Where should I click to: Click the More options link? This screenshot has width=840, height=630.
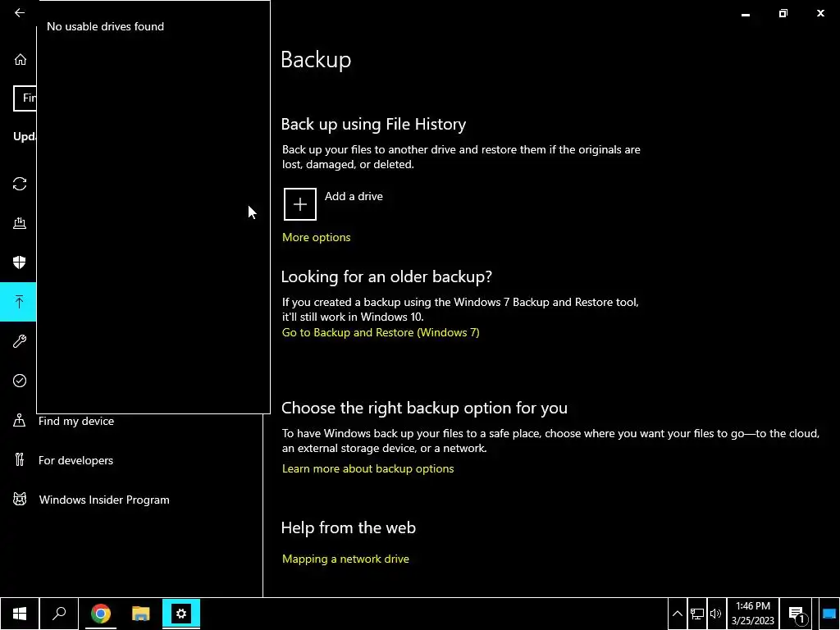tap(316, 237)
